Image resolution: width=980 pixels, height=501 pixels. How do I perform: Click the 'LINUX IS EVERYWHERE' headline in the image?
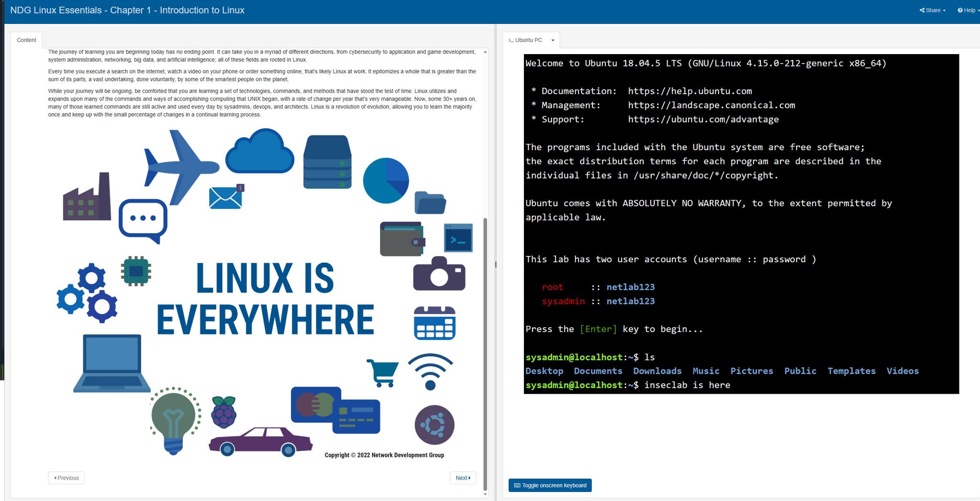[265, 299]
